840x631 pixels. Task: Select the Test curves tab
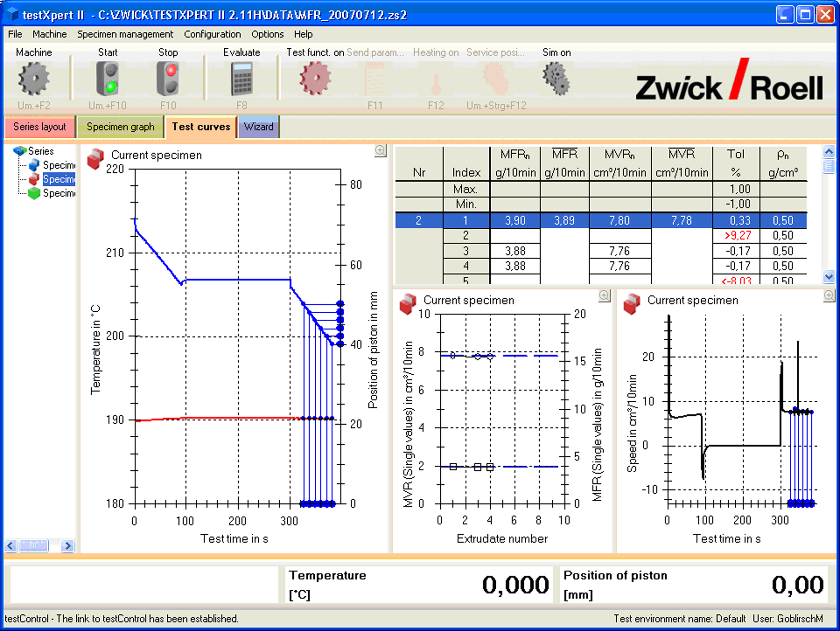click(x=201, y=126)
